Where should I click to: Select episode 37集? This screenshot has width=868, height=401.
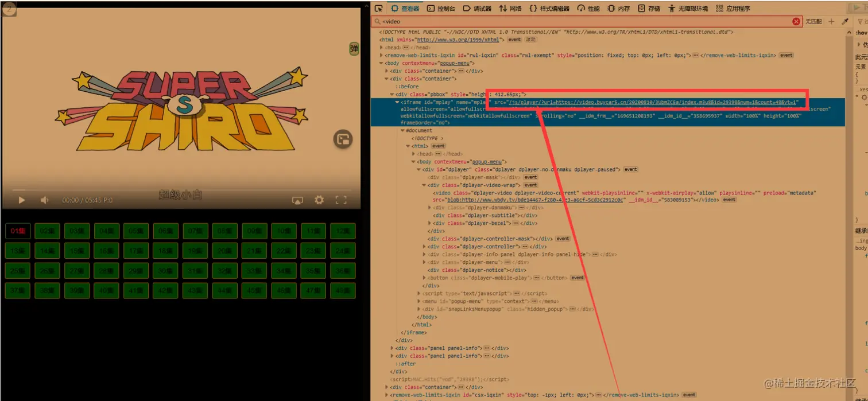18,290
